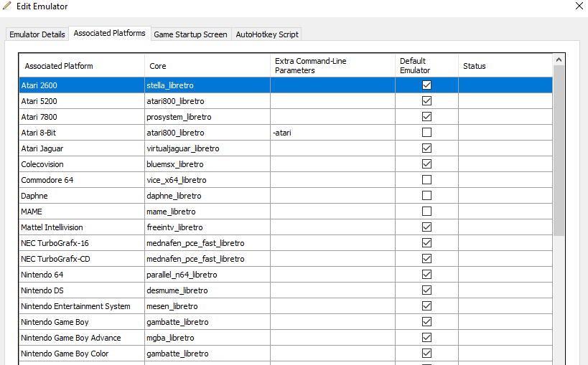Select the NEC TurboGrafx-CD platform cell
This screenshot has height=365, width=588.
(82, 258)
